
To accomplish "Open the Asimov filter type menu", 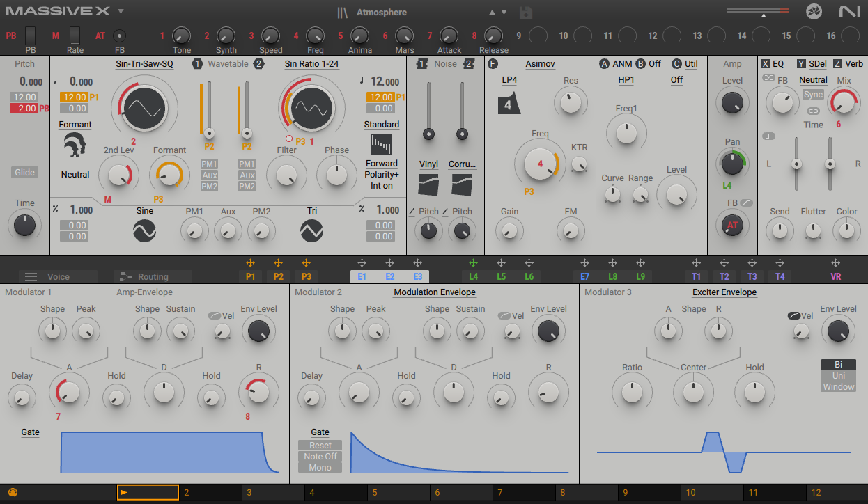I will [x=540, y=64].
